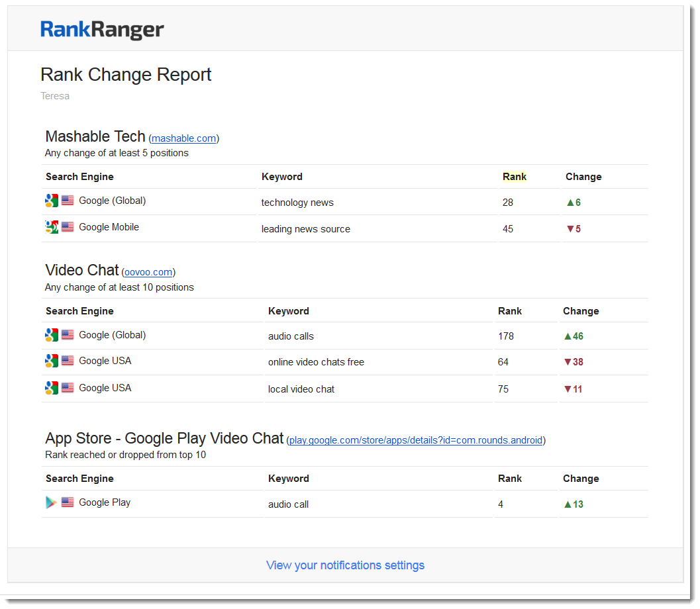The width and height of the screenshot is (700, 609).
Task: Click US flag in local video chat row
Action: coord(68,388)
